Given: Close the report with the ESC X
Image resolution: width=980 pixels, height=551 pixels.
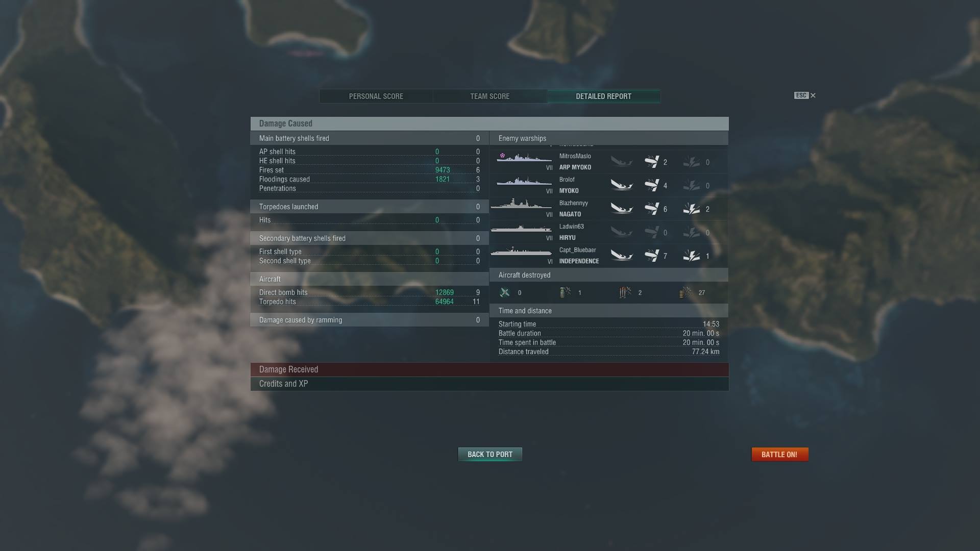Looking at the screenshot, I should tap(805, 95).
